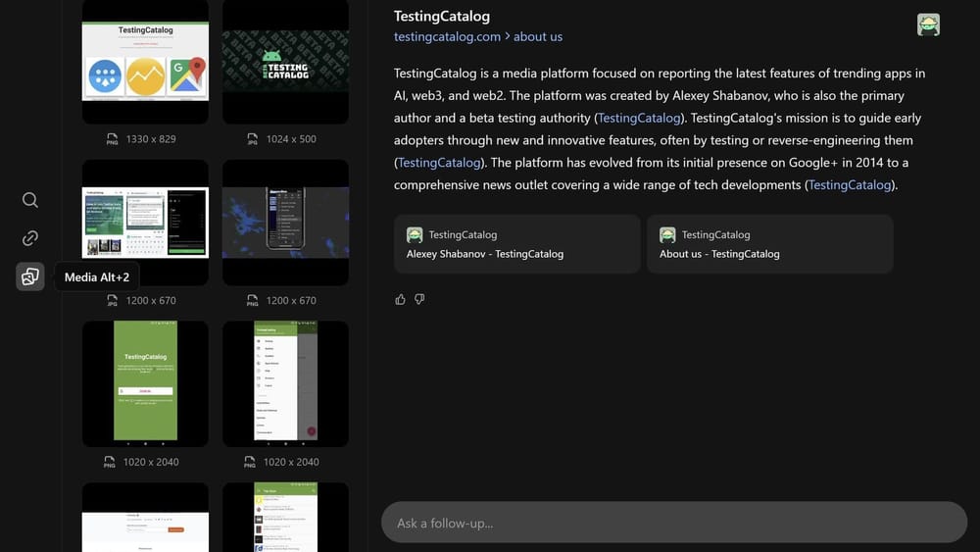Click the TestingCatalog avatar icon at top right
The width and height of the screenshot is (980, 552).
(x=928, y=25)
